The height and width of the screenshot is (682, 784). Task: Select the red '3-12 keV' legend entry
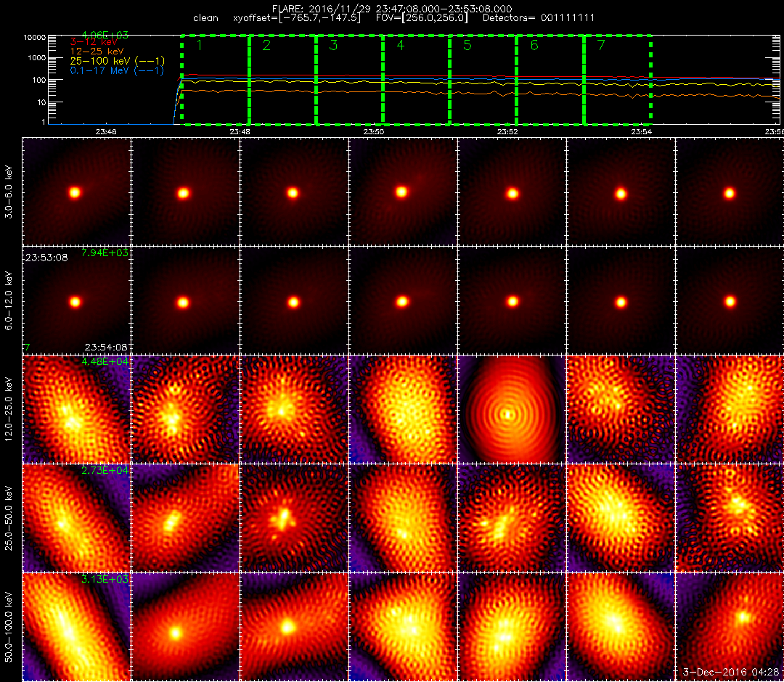(x=94, y=43)
